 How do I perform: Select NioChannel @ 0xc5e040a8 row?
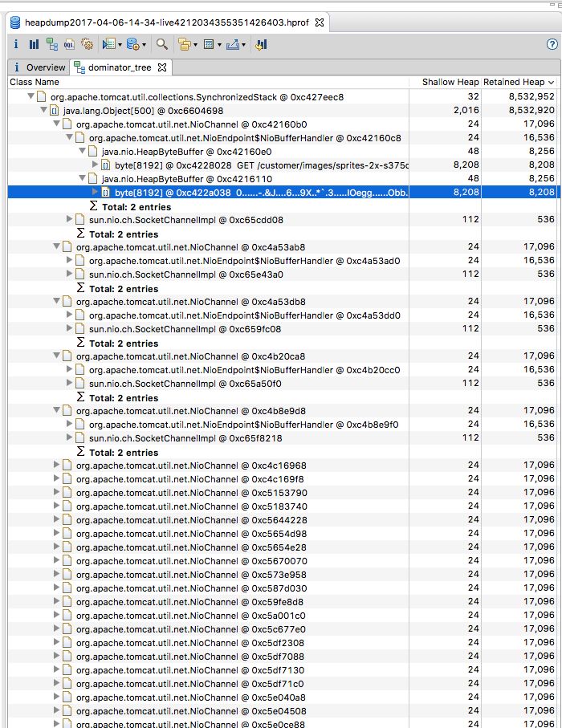(283, 697)
